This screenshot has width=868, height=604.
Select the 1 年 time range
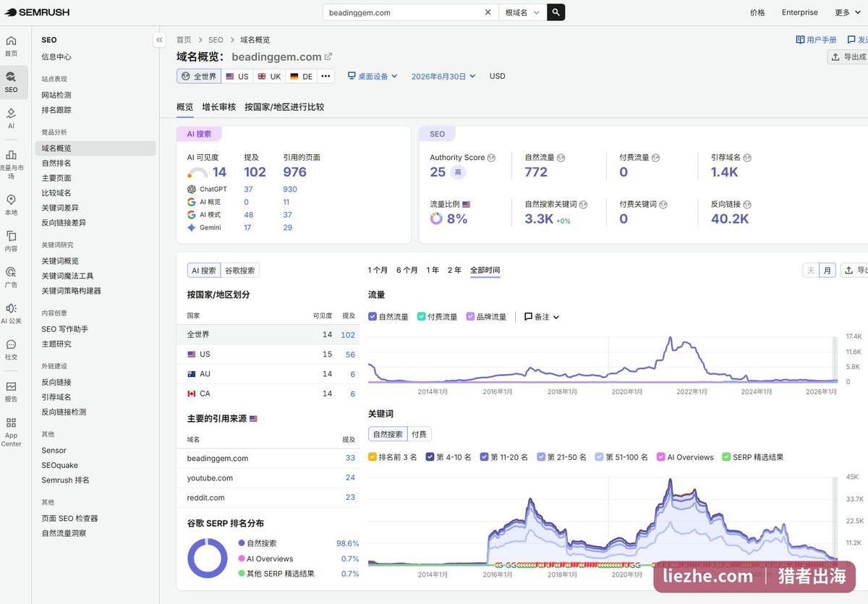point(433,270)
